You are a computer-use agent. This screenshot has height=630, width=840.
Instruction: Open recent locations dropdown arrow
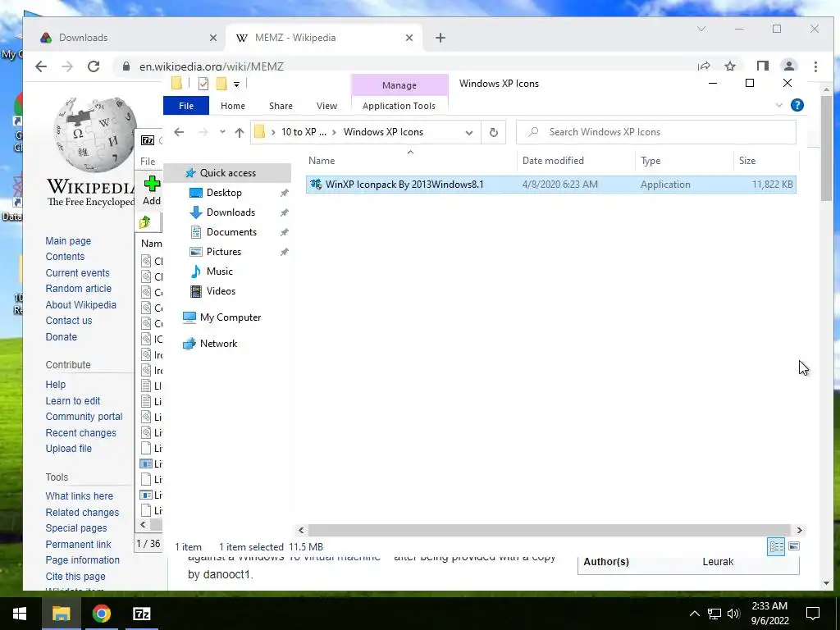click(222, 132)
